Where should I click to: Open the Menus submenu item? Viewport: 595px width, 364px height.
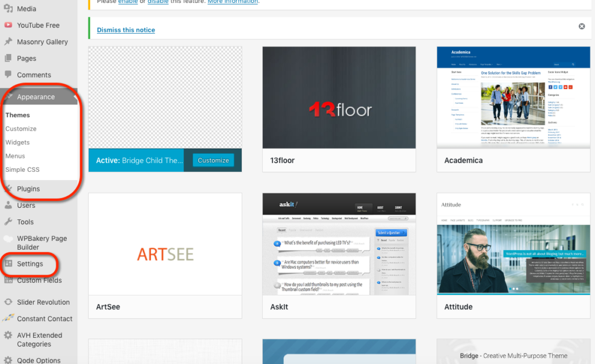pos(17,156)
